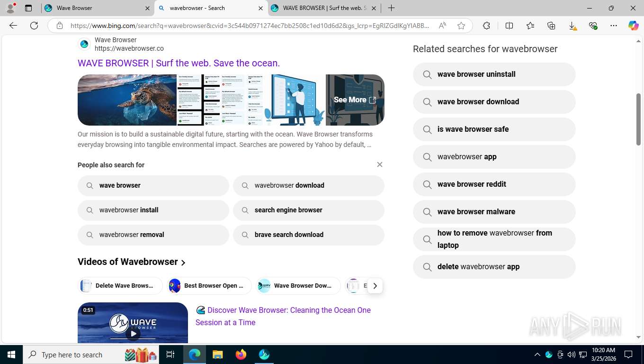This screenshot has width=644, height=364.
Task: Switch to WAVE BROWSER Surf the web tab
Action: [x=325, y=8]
